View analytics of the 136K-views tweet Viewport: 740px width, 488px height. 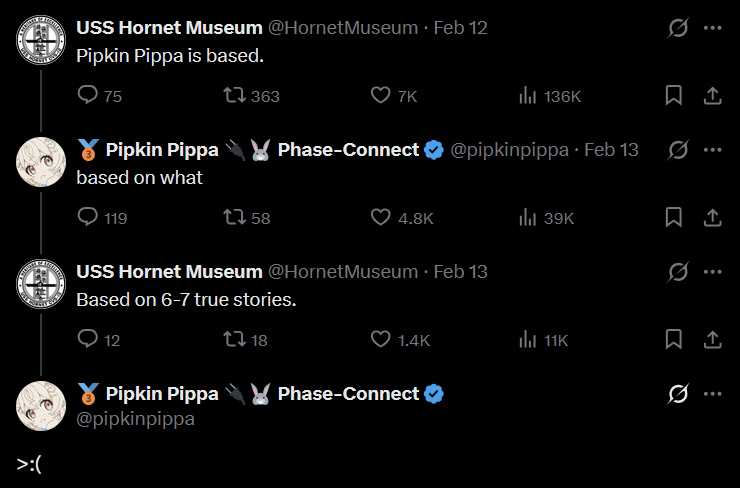coord(527,96)
